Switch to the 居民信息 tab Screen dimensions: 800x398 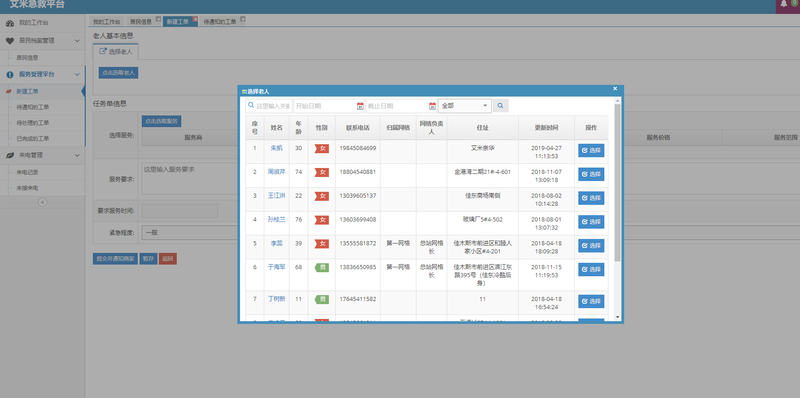point(141,22)
